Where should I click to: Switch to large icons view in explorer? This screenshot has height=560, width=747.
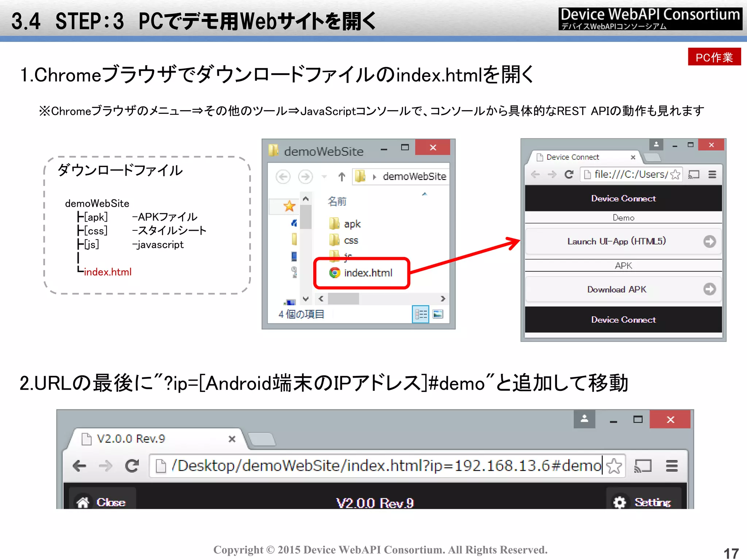438,314
